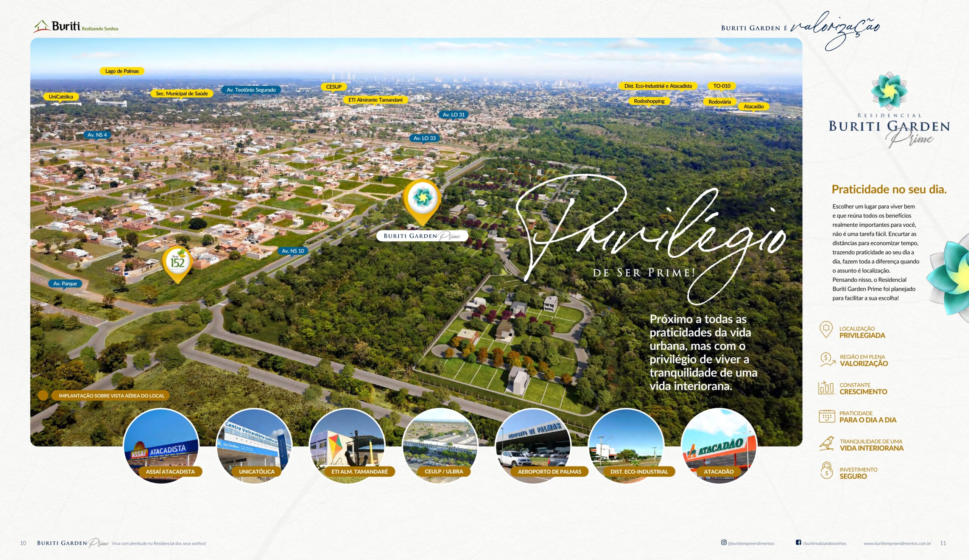The image size is (969, 560).
Task: Click the Av. LO 33 label
Action: (425, 138)
